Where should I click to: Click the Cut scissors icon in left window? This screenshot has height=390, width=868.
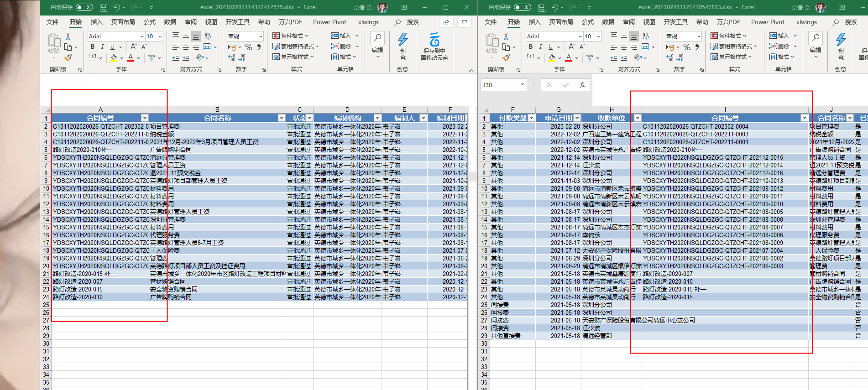coord(68,36)
